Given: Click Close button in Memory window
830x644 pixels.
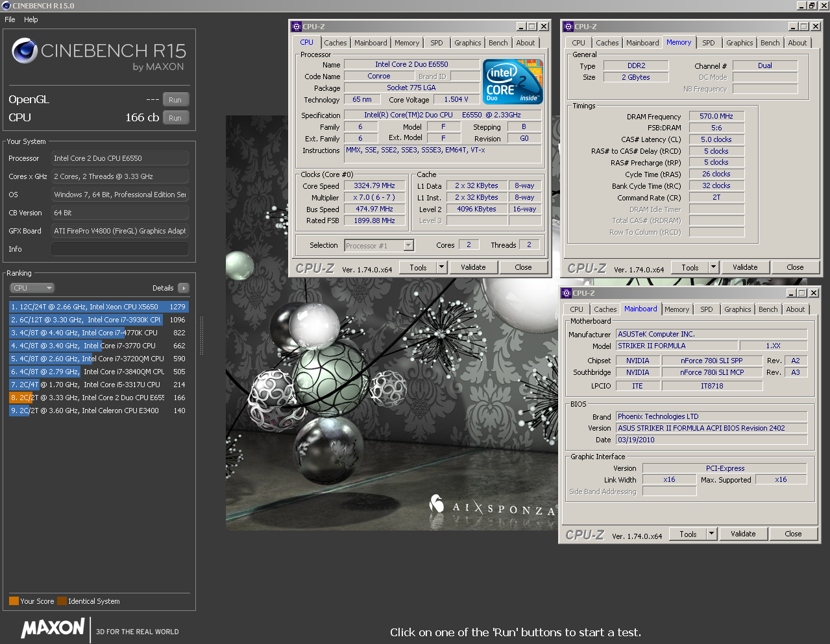Looking at the screenshot, I should [x=795, y=267].
